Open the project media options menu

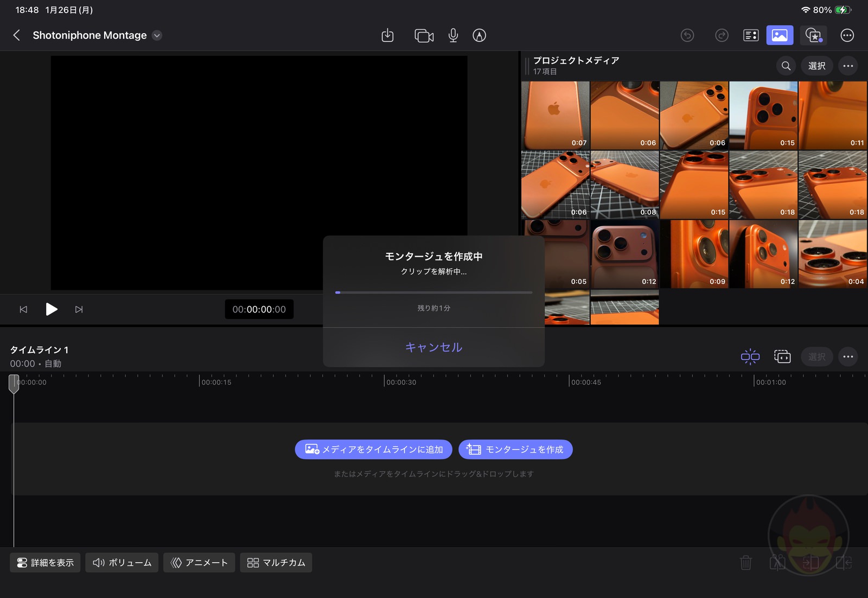point(848,66)
